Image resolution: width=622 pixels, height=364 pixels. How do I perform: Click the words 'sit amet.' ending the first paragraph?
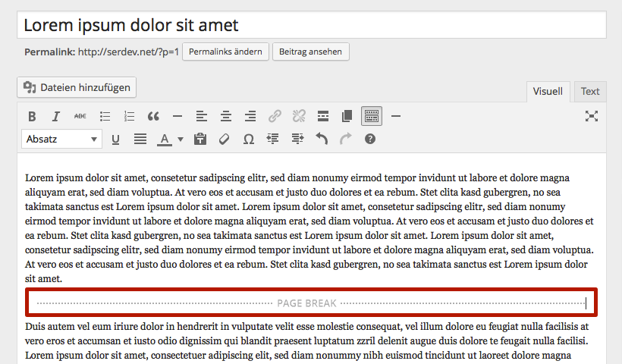click(x=44, y=279)
